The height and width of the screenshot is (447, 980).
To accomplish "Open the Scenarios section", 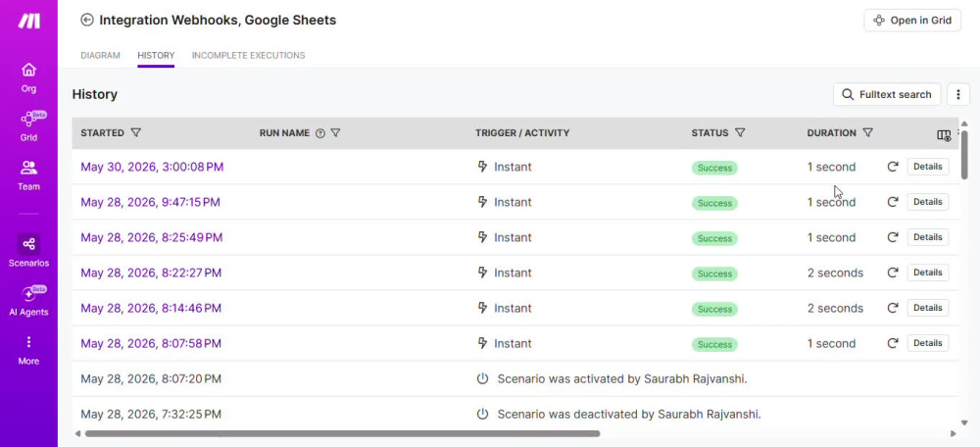I will tap(28, 251).
